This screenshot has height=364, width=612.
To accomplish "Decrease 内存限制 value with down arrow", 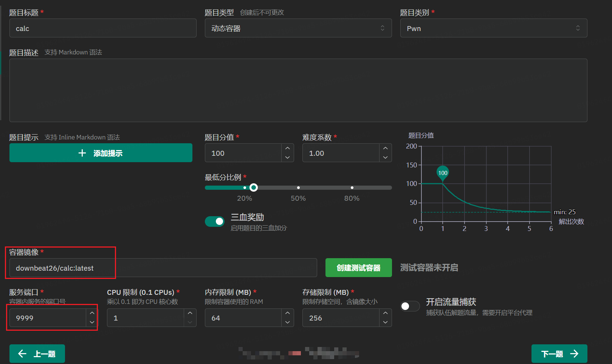I will point(287,322).
